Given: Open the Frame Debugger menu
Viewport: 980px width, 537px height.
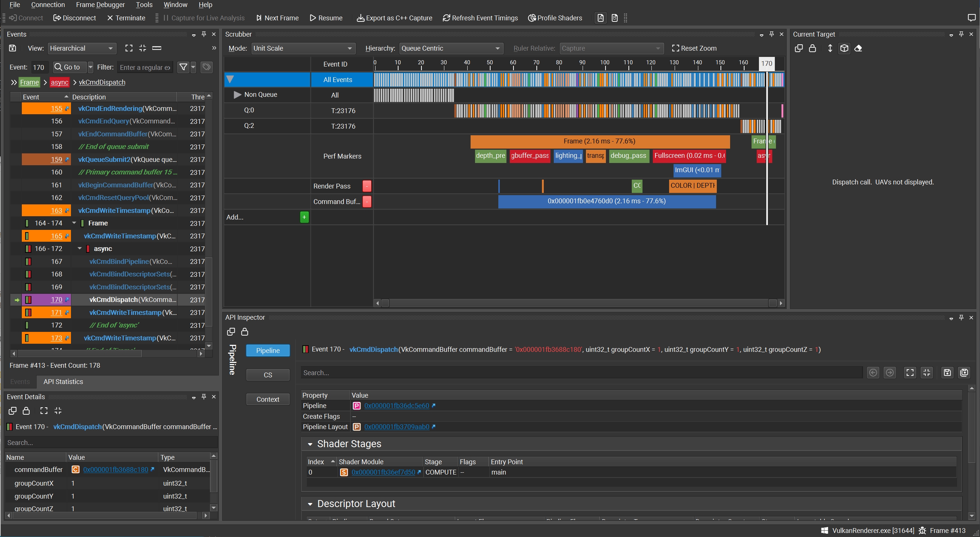Looking at the screenshot, I should tap(100, 4).
